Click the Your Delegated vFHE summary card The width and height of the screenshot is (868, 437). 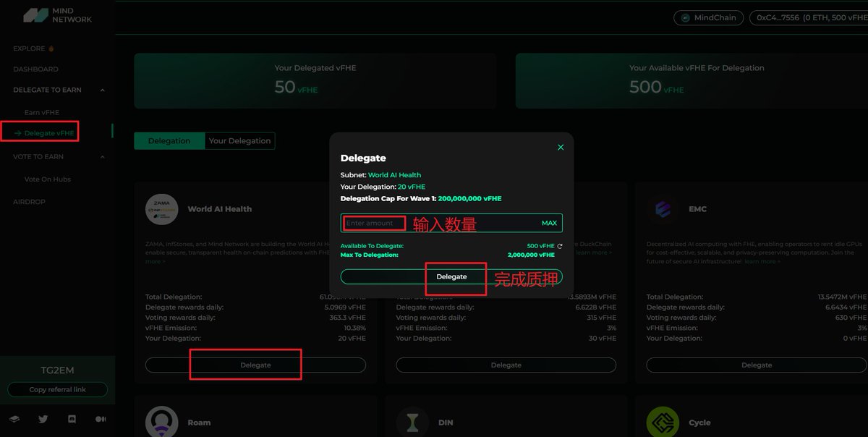pos(315,80)
